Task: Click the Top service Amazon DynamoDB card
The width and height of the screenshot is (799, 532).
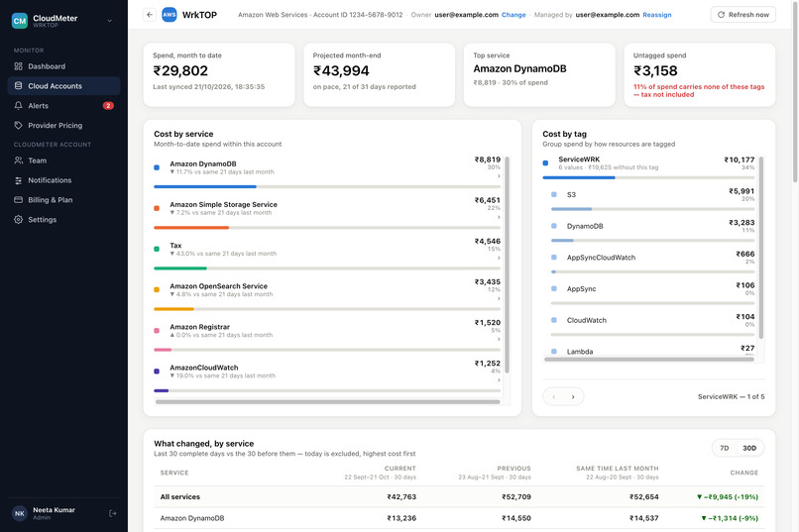Action: point(539,75)
